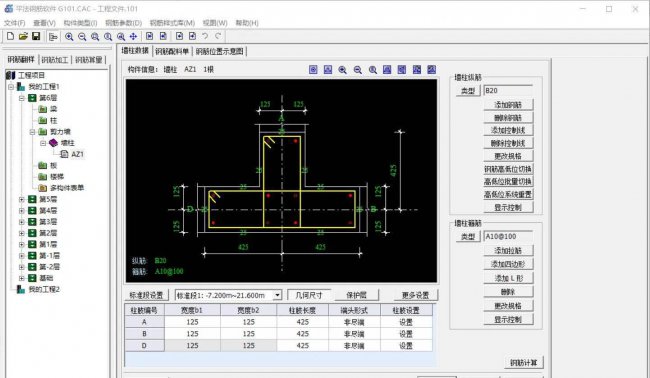Click the 我的工程2 project icon
This screenshot has width=650, height=378.
pyautogui.click(x=21, y=289)
